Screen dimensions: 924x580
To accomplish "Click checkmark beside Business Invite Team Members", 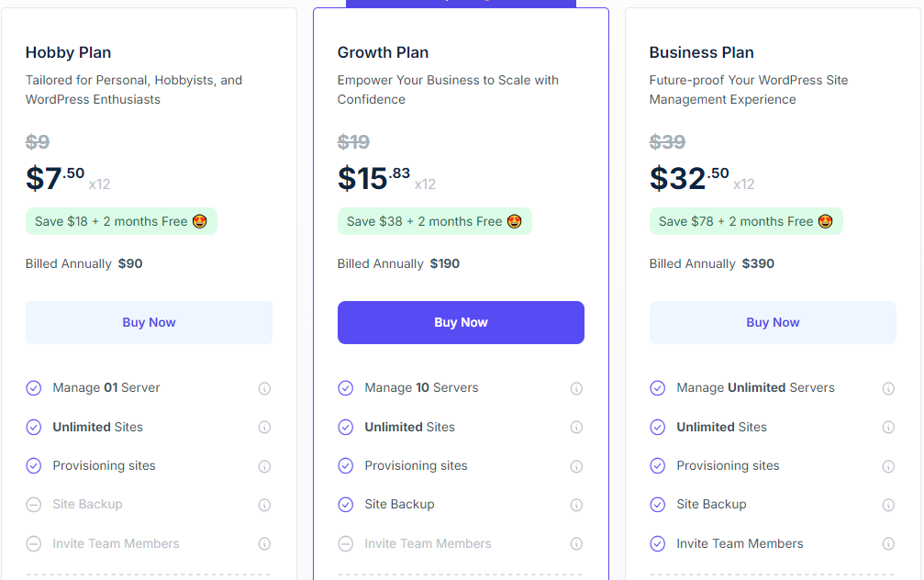I will [657, 543].
